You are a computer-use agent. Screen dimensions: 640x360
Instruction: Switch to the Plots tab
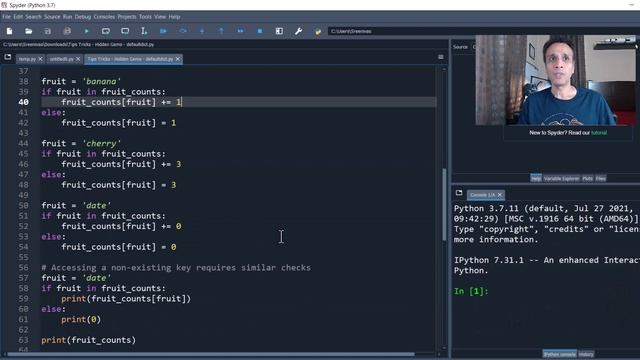(587, 178)
